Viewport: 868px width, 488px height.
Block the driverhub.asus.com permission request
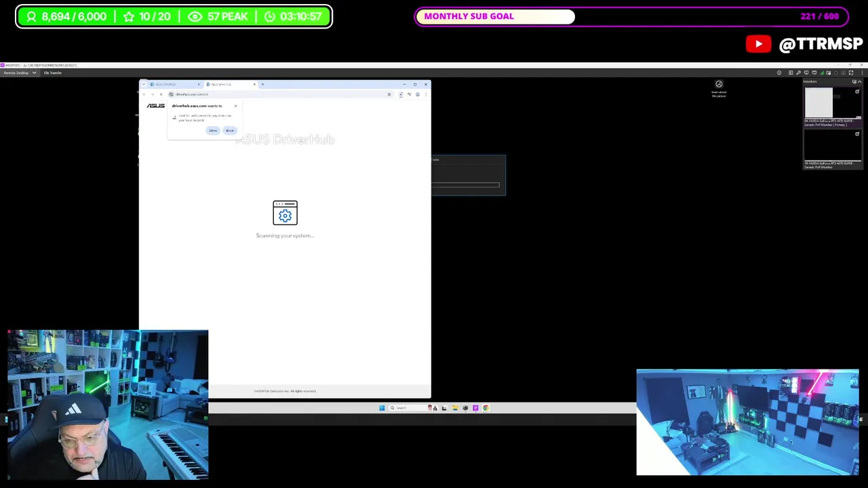(x=230, y=131)
